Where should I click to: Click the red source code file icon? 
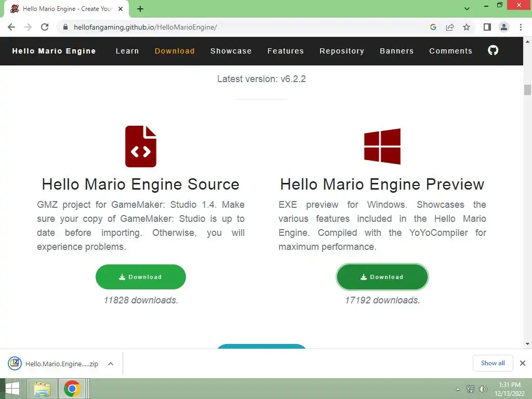[x=141, y=146]
